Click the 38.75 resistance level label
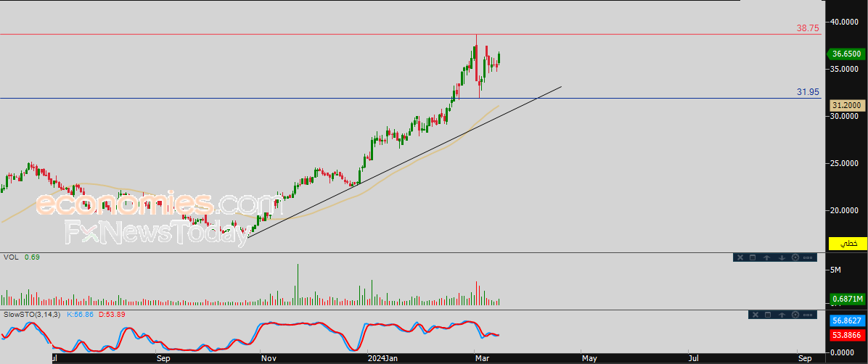The image size is (868, 364). 808,28
